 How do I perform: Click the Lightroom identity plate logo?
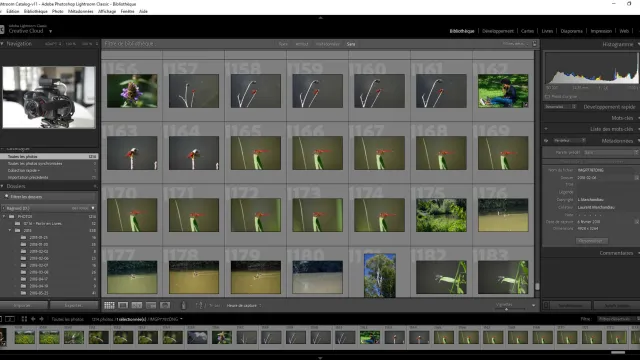click(x=2, y=29)
